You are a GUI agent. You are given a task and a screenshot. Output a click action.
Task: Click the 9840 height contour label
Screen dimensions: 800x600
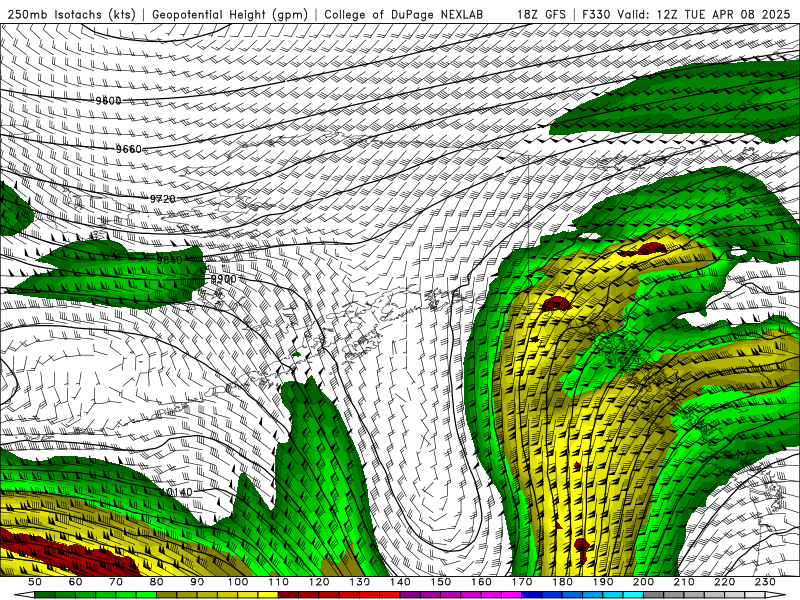(x=169, y=260)
